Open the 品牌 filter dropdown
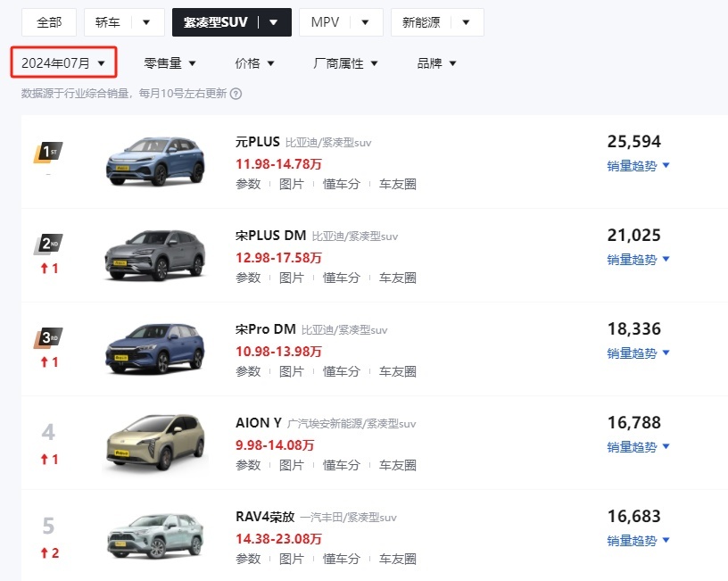The image size is (728, 581). coord(437,63)
